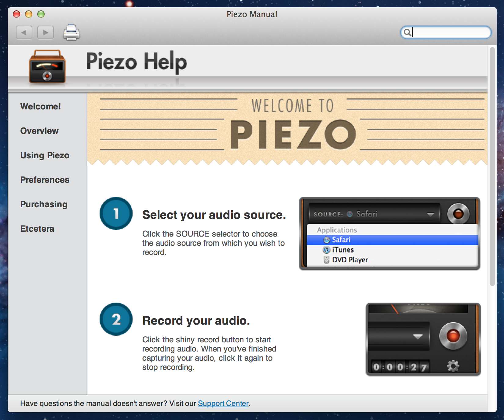Open the Welcome! section
This screenshot has width=504, height=420.
point(41,106)
